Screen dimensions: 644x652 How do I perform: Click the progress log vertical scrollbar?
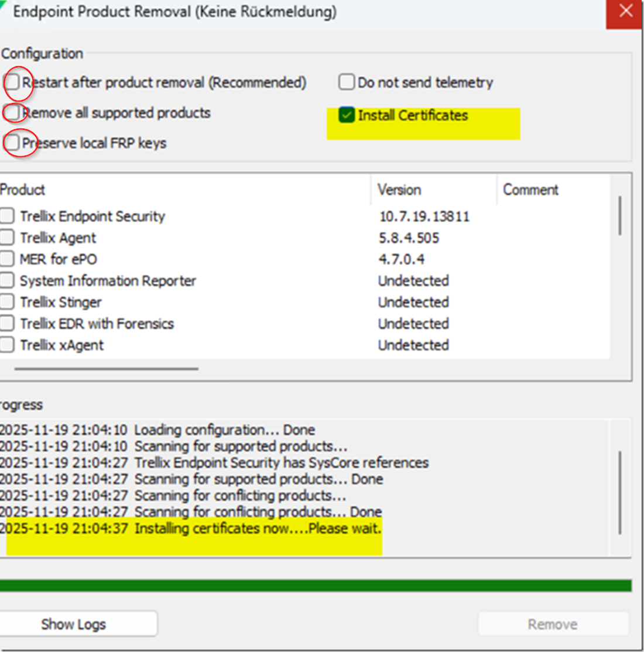(619, 492)
